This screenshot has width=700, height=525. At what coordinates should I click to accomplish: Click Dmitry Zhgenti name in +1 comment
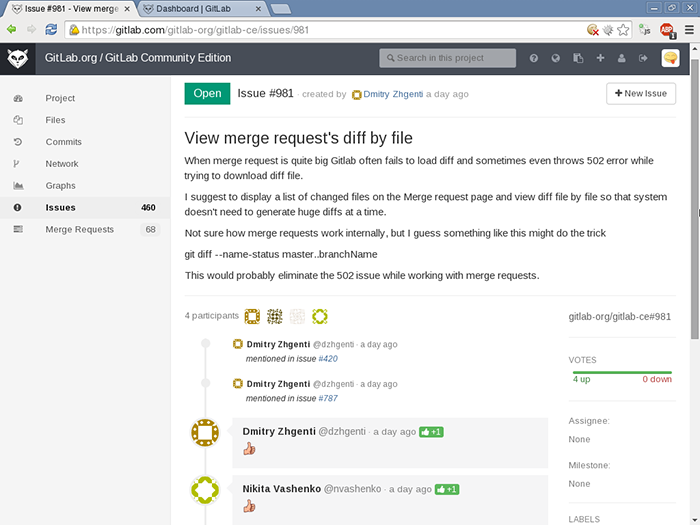(x=279, y=432)
